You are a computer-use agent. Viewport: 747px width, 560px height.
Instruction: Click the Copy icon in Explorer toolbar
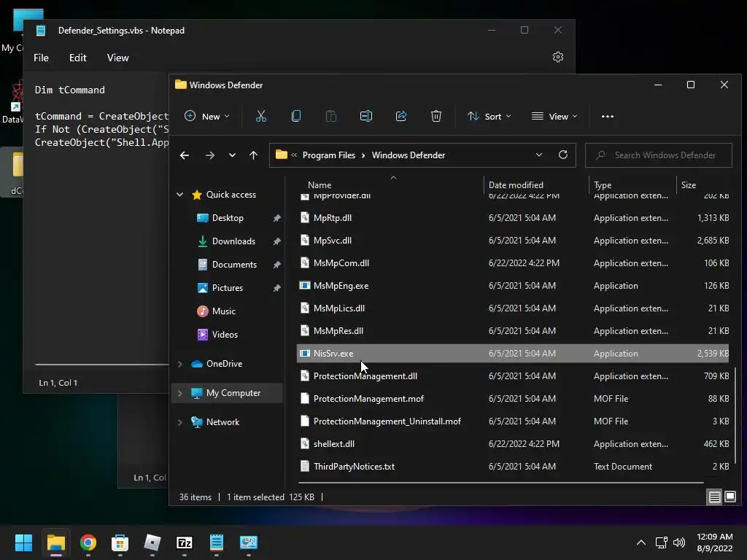pos(296,116)
